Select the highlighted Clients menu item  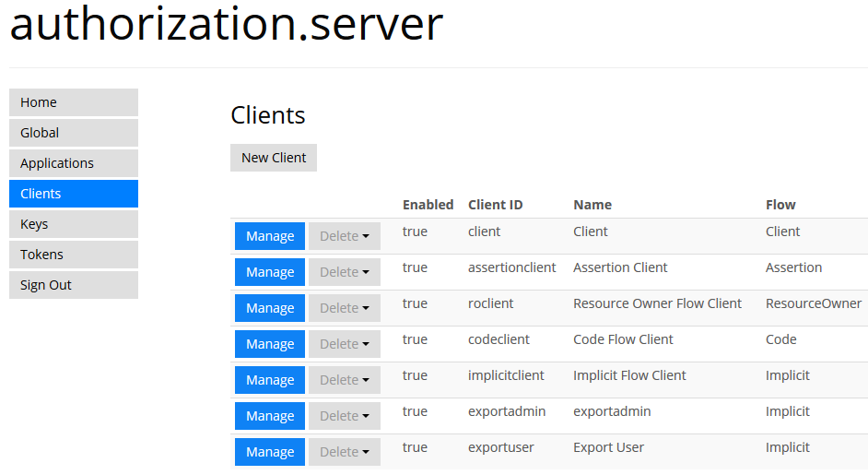(x=74, y=194)
